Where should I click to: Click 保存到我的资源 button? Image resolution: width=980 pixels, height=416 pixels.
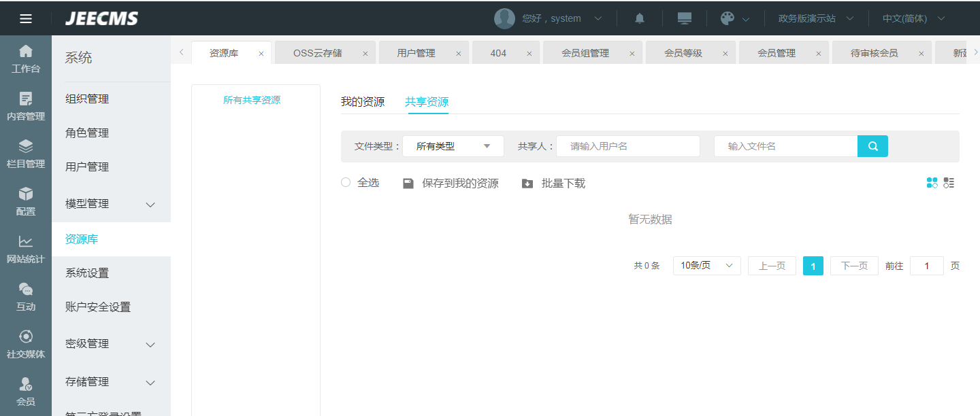[451, 184]
